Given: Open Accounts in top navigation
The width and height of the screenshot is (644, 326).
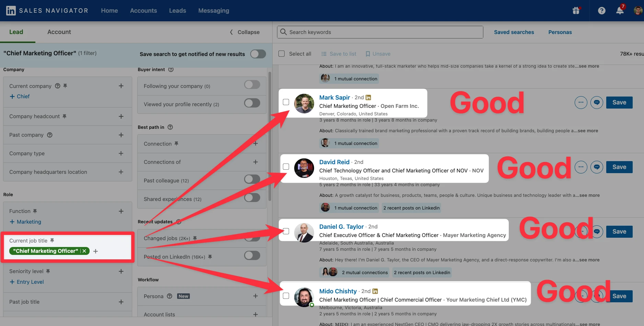Looking at the screenshot, I should (x=143, y=11).
